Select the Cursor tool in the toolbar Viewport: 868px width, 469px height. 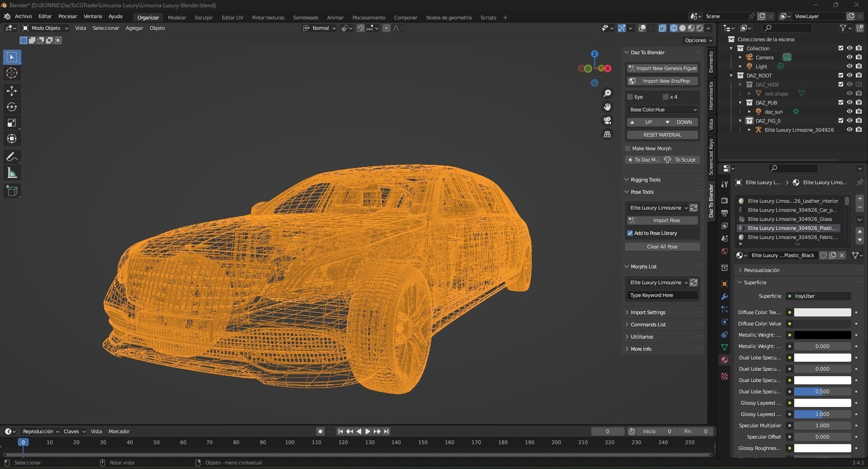[12, 73]
